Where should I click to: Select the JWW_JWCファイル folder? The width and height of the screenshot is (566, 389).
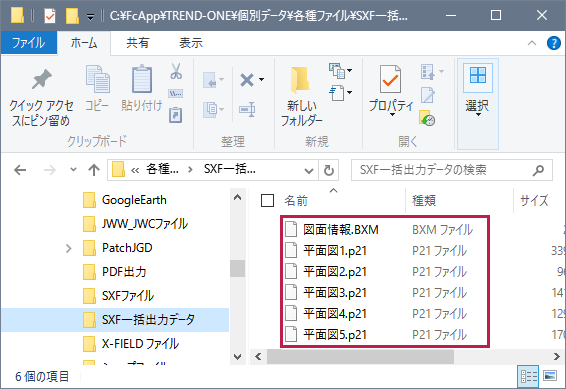click(135, 224)
